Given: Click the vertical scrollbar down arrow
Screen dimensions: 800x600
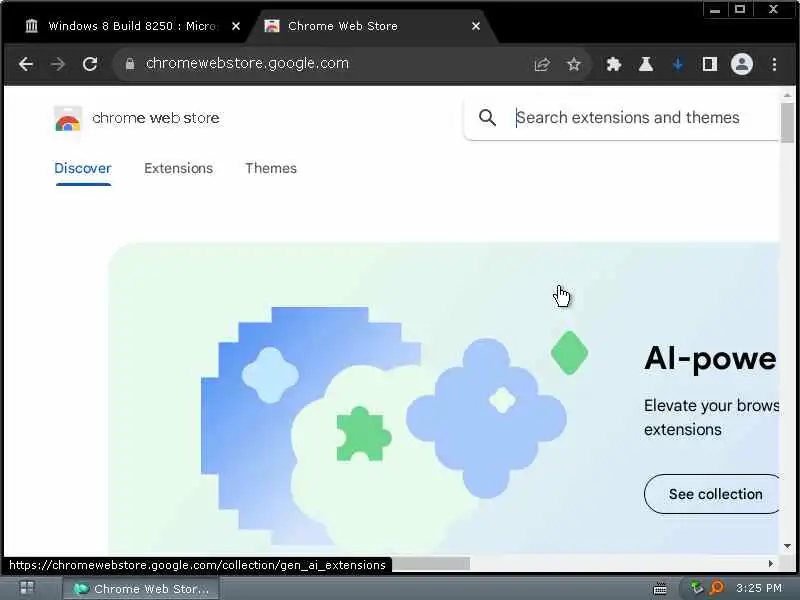Looking at the screenshot, I should (787, 546).
